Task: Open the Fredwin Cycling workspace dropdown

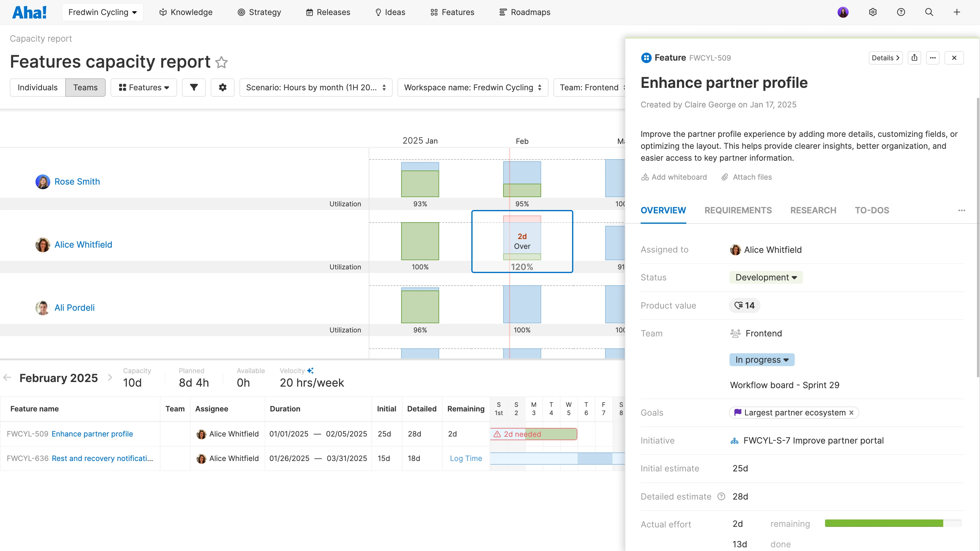Action: 102,12
